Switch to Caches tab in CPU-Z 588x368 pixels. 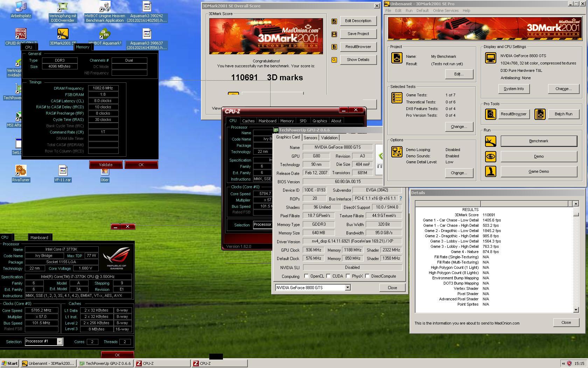248,121
